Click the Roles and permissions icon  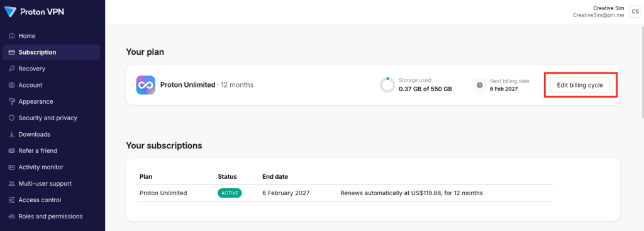pyautogui.click(x=11, y=217)
